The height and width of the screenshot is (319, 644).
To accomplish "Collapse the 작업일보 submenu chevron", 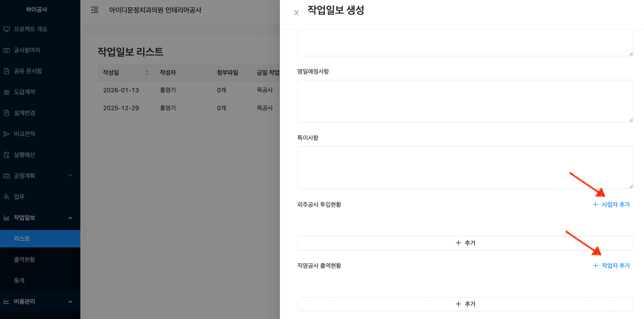I will [70, 218].
